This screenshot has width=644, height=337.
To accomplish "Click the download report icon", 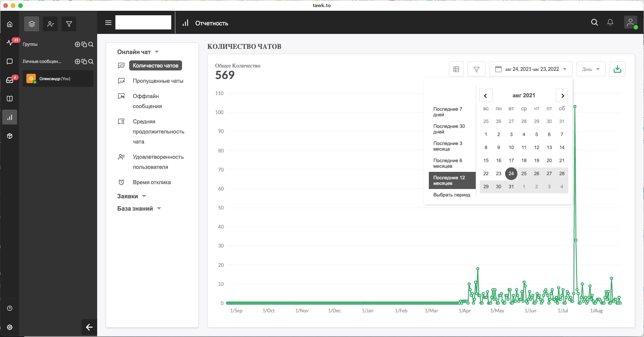I will point(617,69).
